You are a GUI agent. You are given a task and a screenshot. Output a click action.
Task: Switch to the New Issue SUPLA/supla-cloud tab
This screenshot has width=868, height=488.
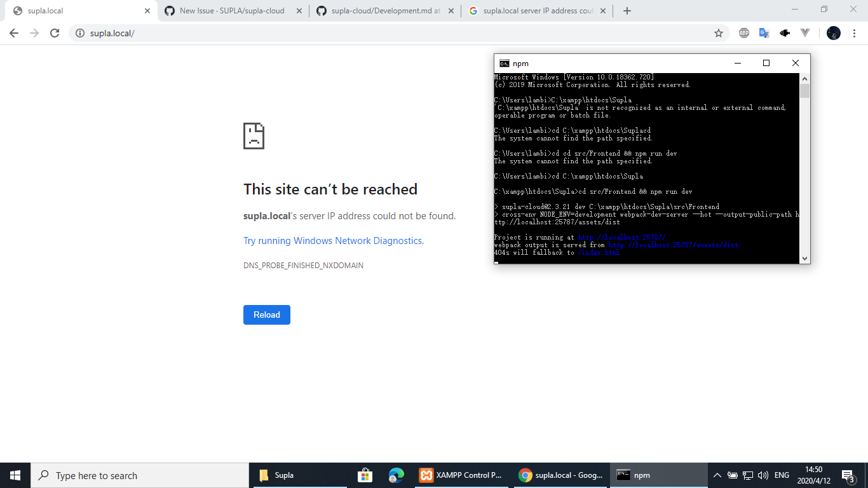click(233, 11)
